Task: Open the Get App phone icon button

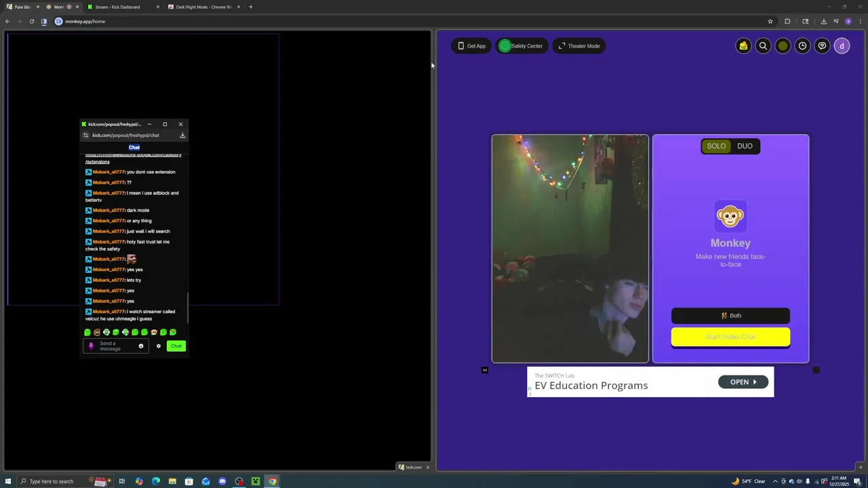Action: pos(471,46)
